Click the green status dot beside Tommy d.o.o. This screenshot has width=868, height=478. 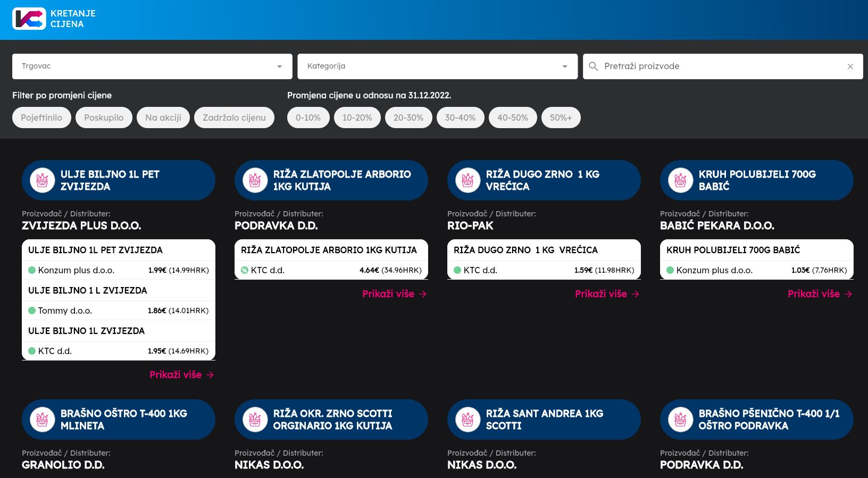point(32,311)
